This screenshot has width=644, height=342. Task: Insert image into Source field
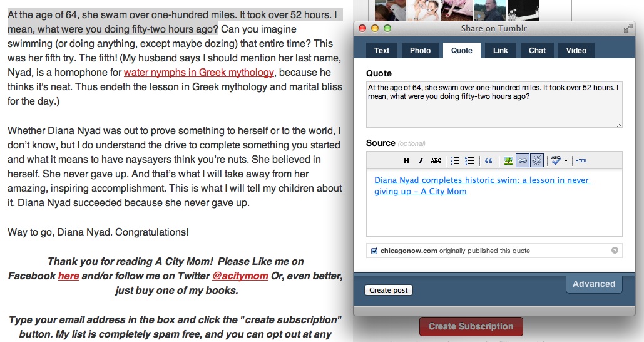click(508, 161)
